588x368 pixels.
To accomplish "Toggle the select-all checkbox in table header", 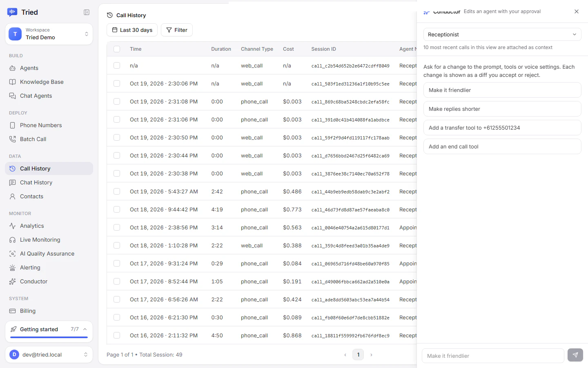I will pos(117,49).
